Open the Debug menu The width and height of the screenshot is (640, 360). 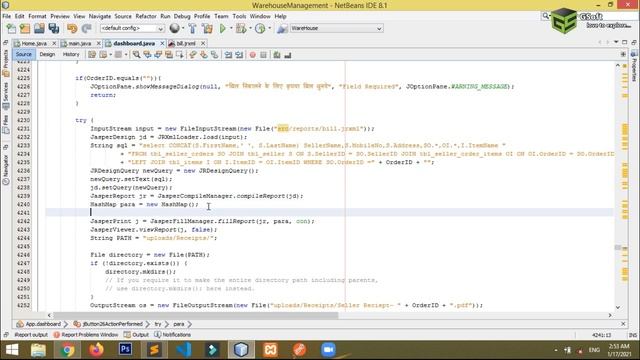click(x=182, y=16)
